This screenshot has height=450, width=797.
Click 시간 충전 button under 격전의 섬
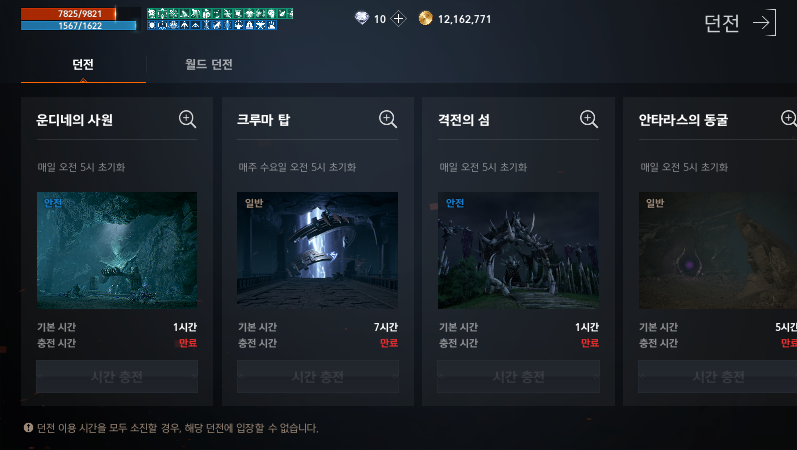[518, 377]
